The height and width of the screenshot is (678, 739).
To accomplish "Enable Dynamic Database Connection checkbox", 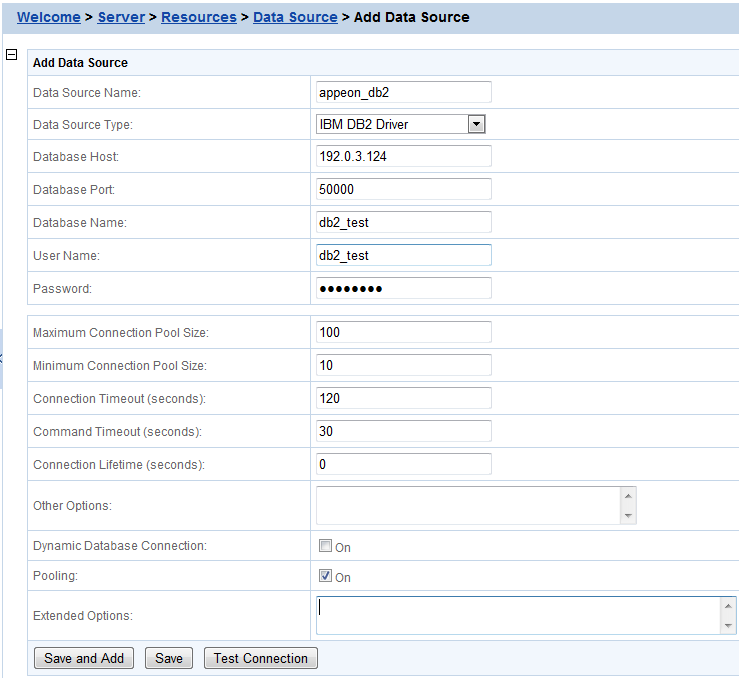I will 325,546.
